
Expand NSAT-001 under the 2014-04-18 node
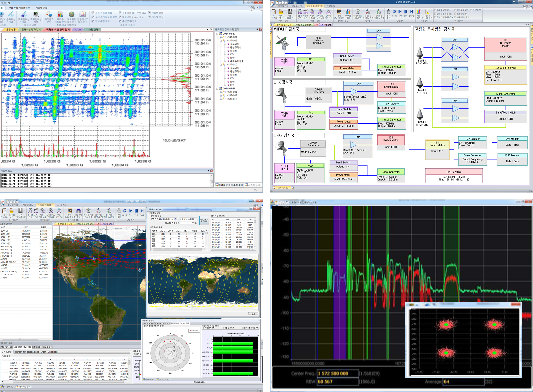tap(221, 92)
